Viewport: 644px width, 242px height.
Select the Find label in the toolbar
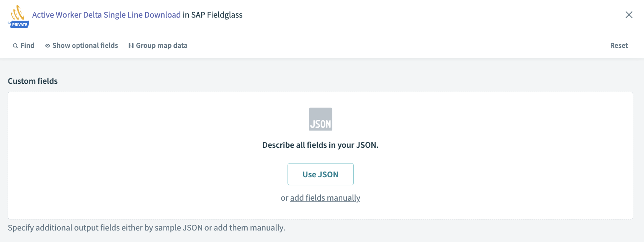click(x=27, y=46)
